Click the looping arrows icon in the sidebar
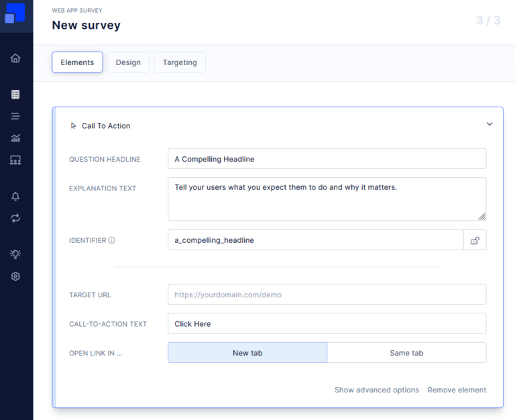 (15, 218)
